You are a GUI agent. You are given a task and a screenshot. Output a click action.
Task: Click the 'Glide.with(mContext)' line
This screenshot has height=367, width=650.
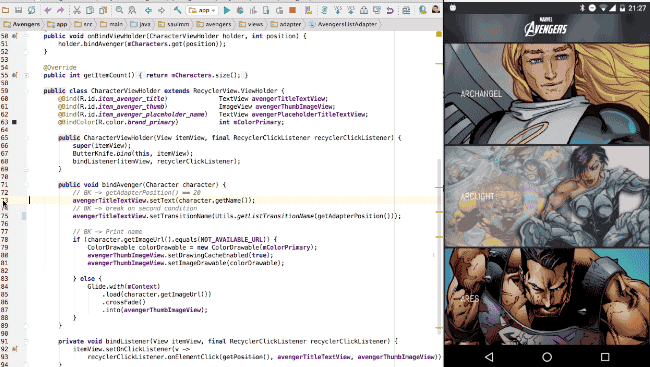point(124,287)
